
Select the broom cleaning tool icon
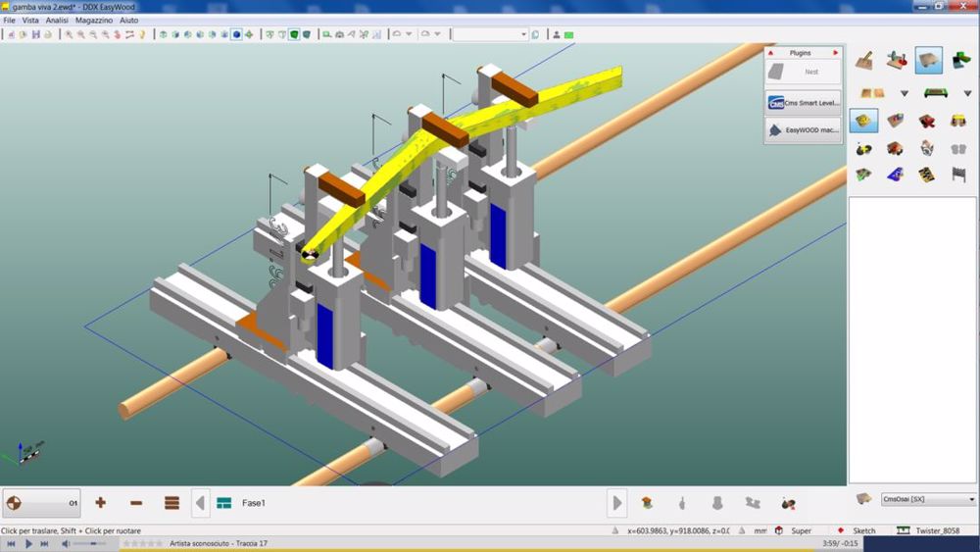point(864,61)
